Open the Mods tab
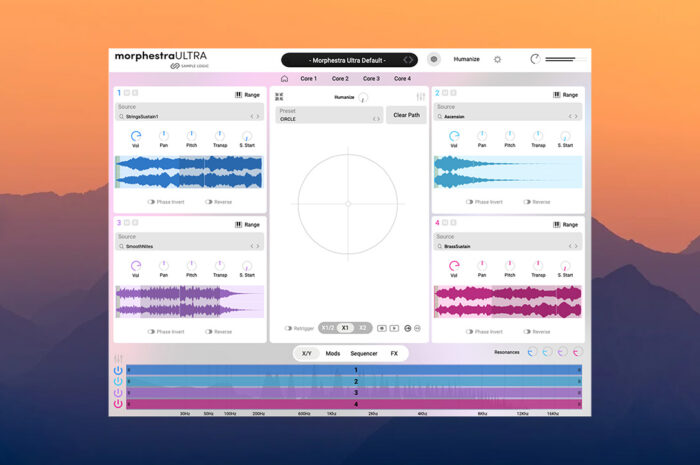700x465 pixels. coord(333,353)
